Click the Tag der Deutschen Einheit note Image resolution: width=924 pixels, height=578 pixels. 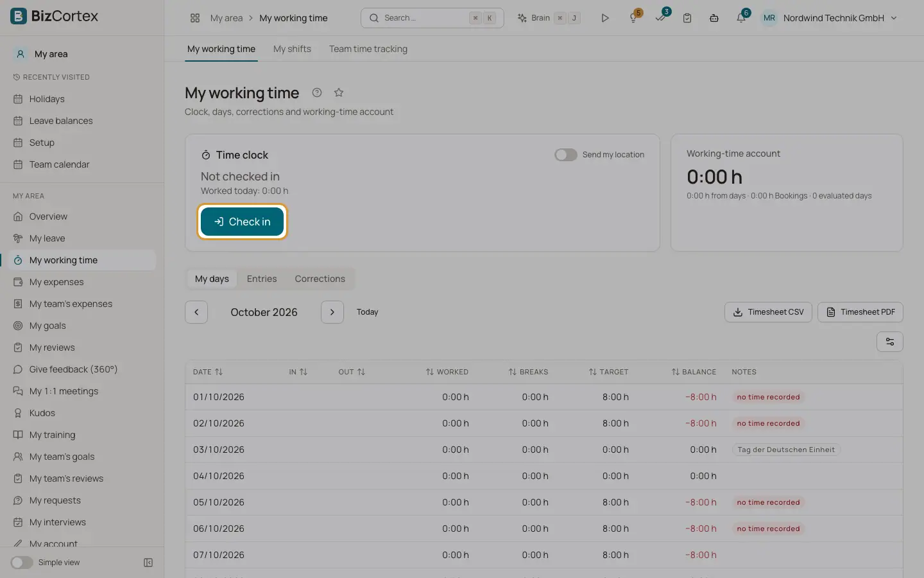tap(786, 450)
